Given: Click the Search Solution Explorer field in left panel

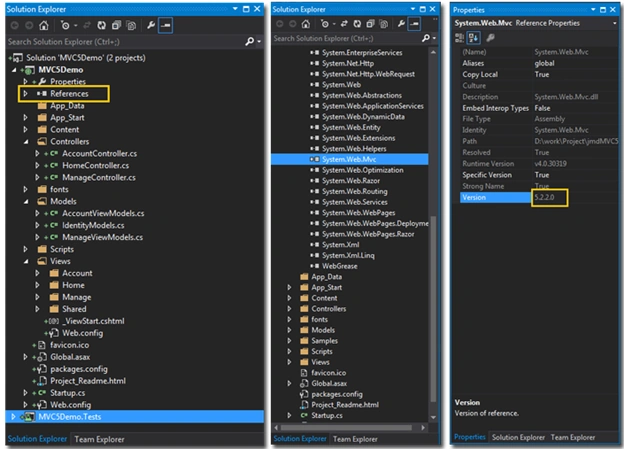Looking at the screenshot, I should click(x=125, y=41).
